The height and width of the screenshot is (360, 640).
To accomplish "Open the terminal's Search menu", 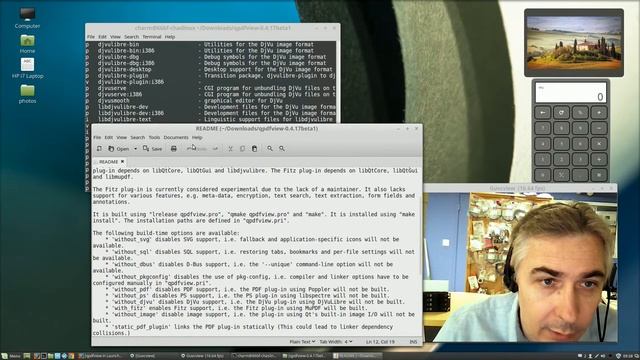I will click(x=131, y=37).
